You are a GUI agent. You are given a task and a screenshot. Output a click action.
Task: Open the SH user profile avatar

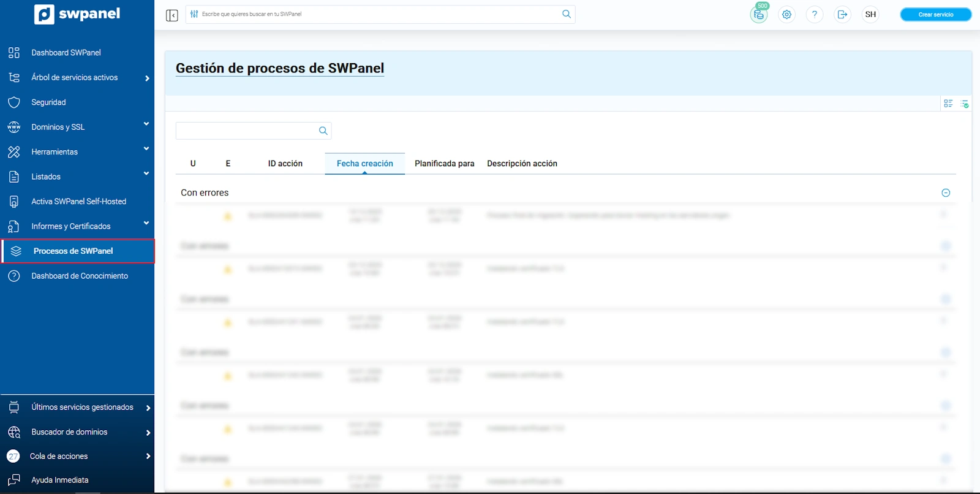click(x=870, y=15)
